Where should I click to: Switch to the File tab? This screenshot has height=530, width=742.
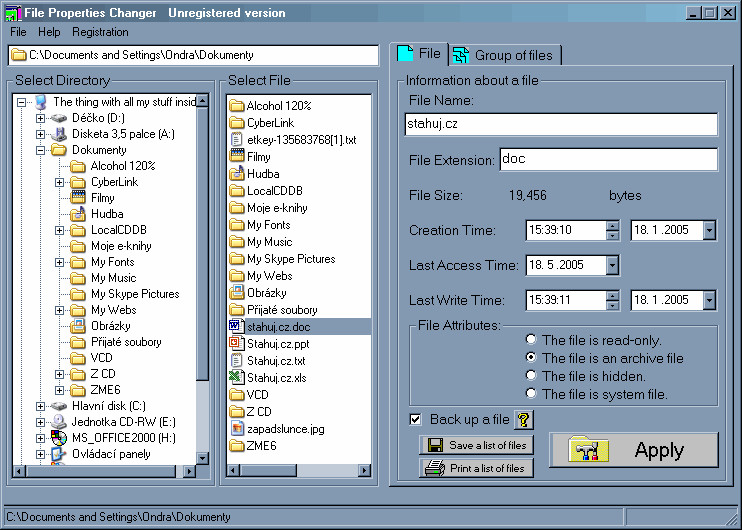pyautogui.click(x=419, y=53)
